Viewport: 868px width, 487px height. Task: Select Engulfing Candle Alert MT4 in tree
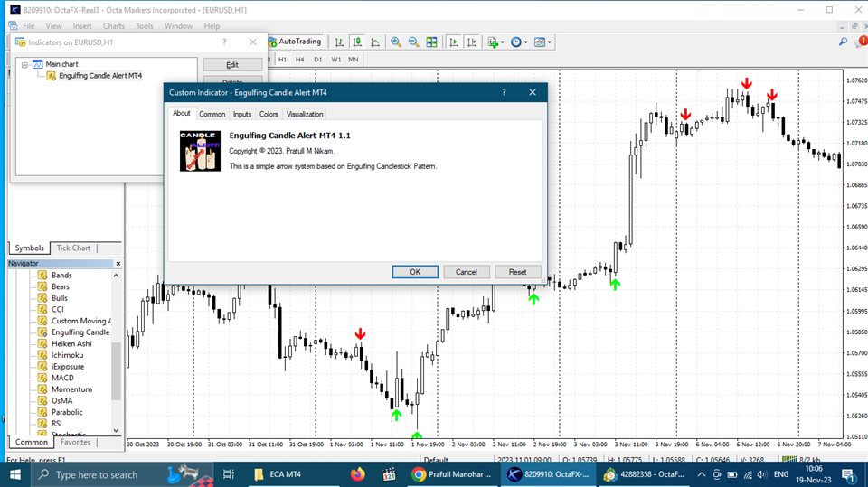[x=100, y=75]
